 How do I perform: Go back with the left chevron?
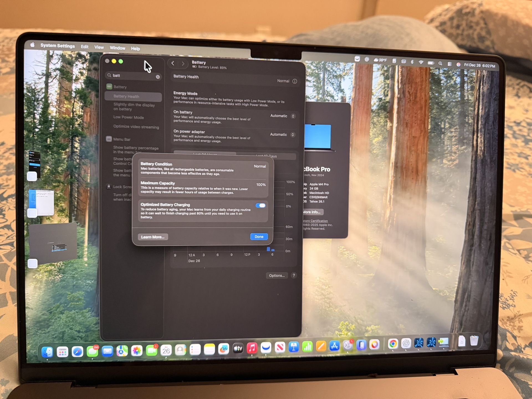click(x=173, y=63)
